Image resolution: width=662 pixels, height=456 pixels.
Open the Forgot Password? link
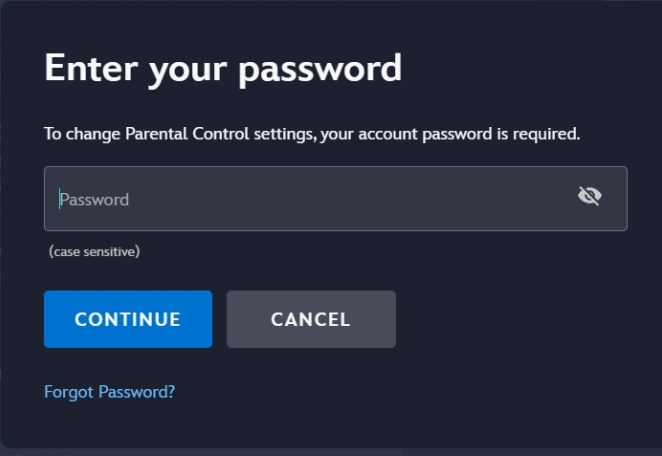point(109,392)
